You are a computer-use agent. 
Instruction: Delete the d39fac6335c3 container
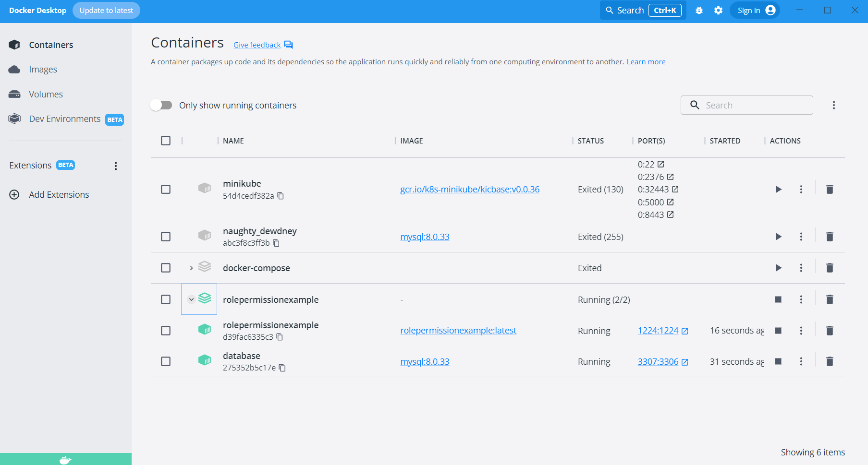pos(830,331)
